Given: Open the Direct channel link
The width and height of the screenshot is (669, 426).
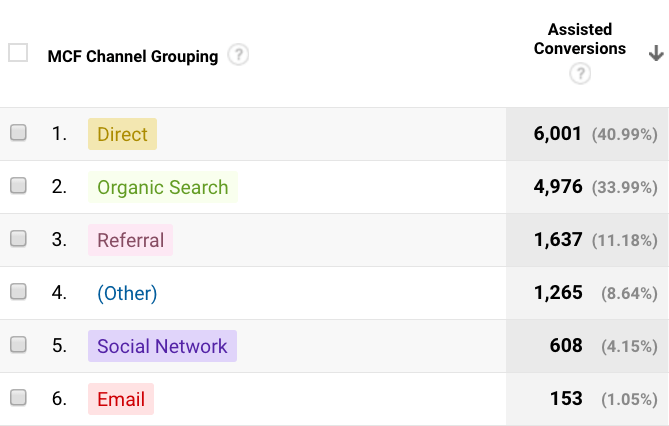Looking at the screenshot, I should 122,134.
